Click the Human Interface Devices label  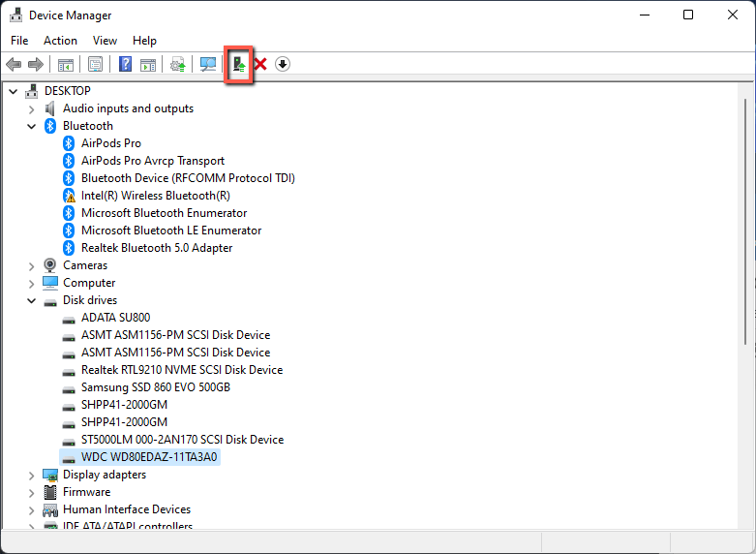pyautogui.click(x=127, y=509)
